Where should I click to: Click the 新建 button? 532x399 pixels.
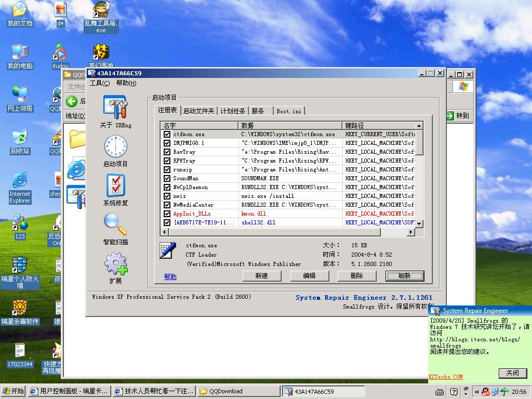click(262, 276)
